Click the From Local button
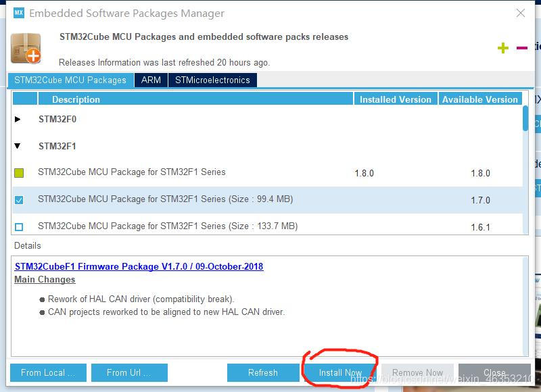 click(x=48, y=372)
